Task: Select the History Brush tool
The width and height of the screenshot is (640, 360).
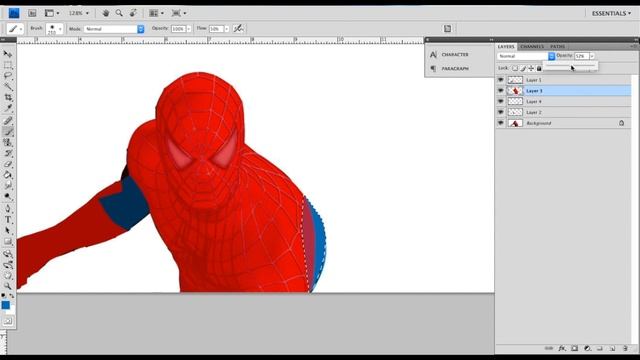Action: coord(8,153)
